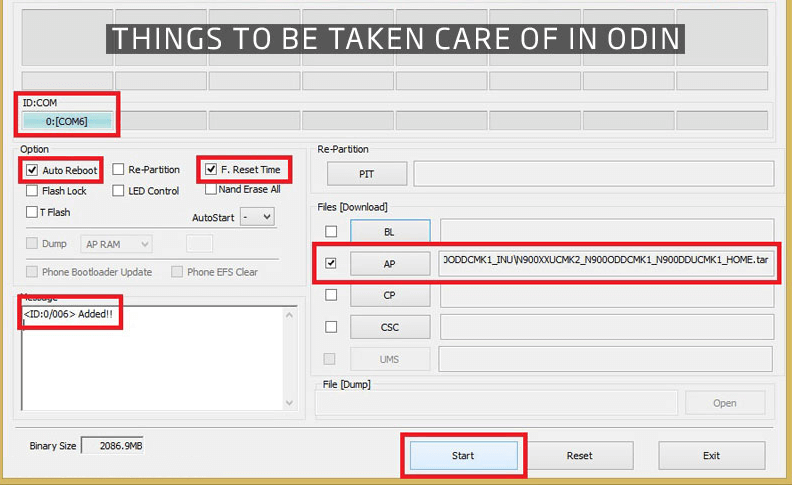Check the T Flash option
The height and width of the screenshot is (485, 792).
tap(32, 212)
